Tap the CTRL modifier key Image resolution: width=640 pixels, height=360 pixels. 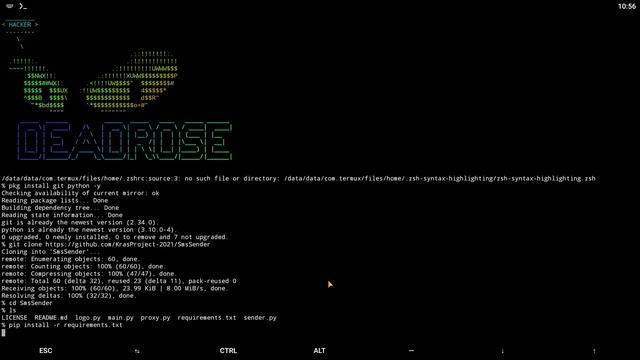(x=228, y=351)
